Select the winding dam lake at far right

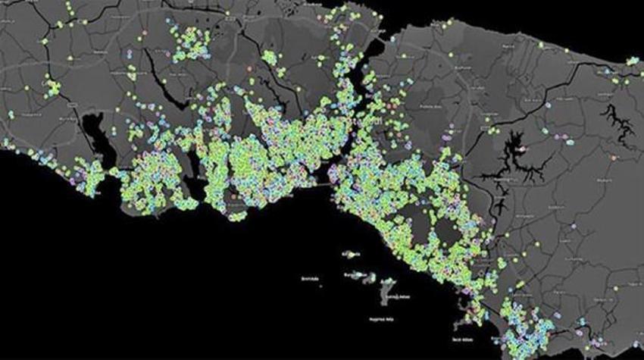619,124
